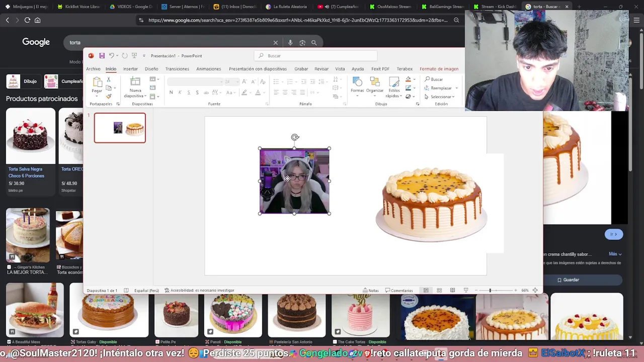
Task: Click the PowerPoint Buscar search box
Action: [315, 56]
